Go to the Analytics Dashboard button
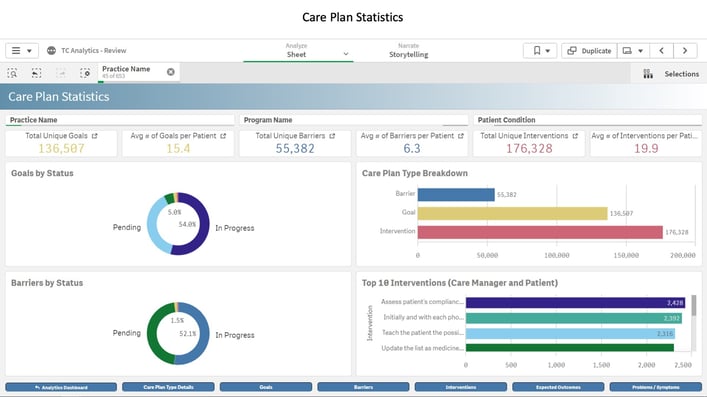The height and width of the screenshot is (397, 707). (x=61, y=387)
